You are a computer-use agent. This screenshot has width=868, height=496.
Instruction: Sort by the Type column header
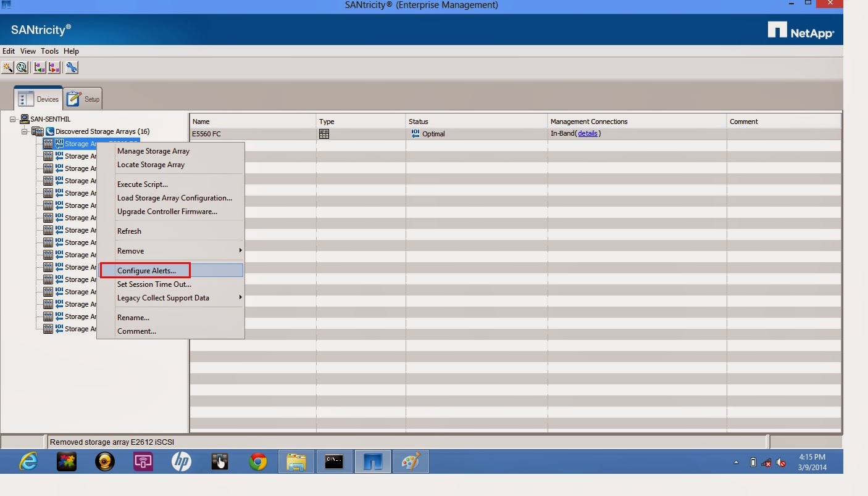coord(361,122)
